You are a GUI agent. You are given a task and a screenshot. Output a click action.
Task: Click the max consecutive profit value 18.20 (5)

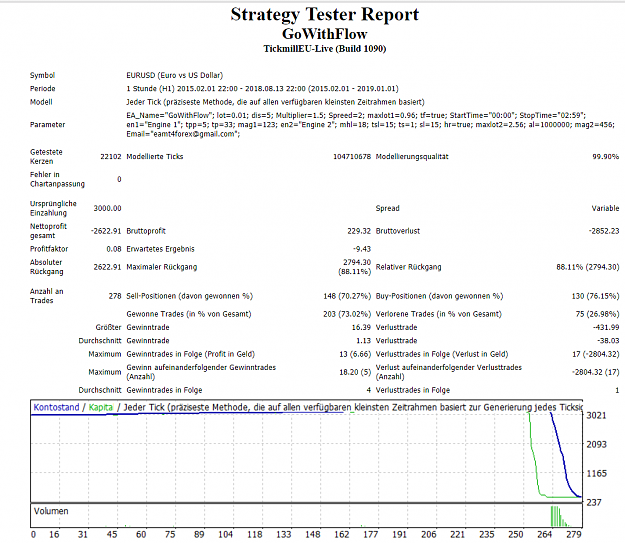coord(355,372)
